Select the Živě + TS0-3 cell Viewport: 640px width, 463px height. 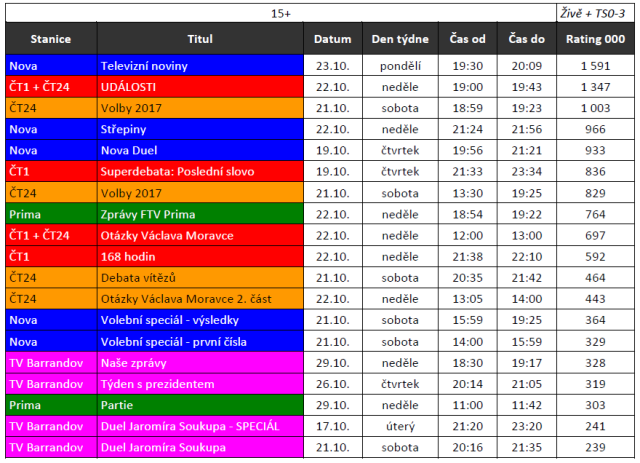pos(596,13)
